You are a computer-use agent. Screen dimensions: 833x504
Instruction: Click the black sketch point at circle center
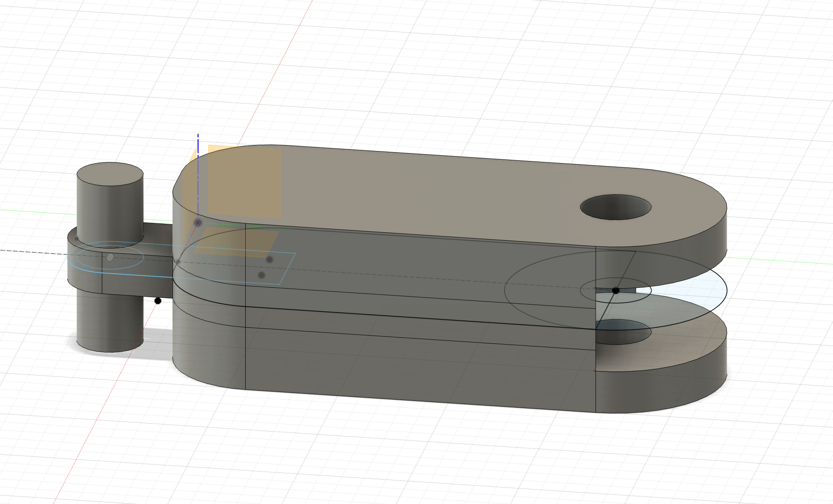coord(615,290)
